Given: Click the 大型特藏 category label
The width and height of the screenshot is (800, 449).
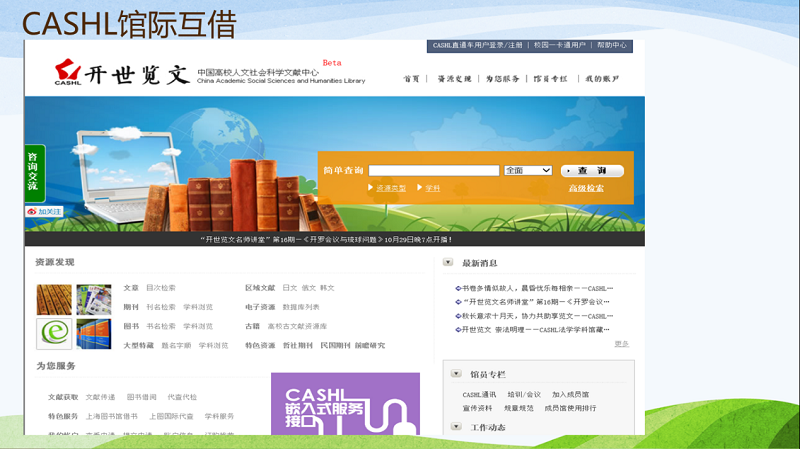Looking at the screenshot, I should (x=138, y=345).
